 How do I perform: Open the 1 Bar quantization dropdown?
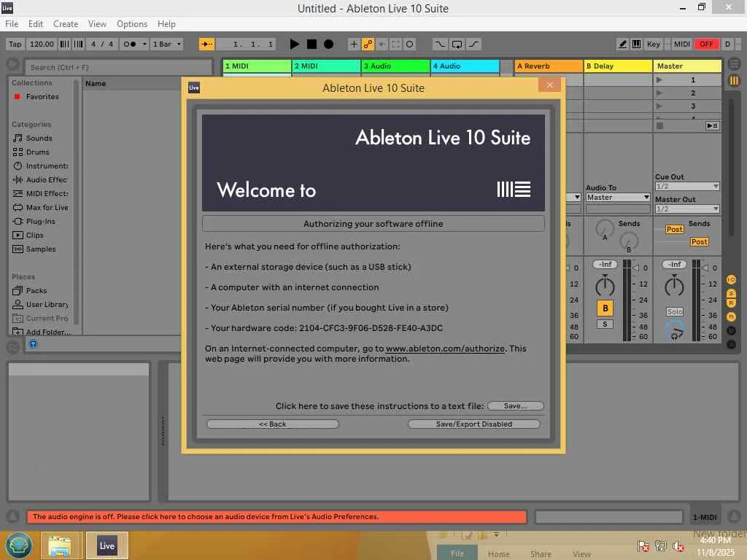(x=166, y=44)
